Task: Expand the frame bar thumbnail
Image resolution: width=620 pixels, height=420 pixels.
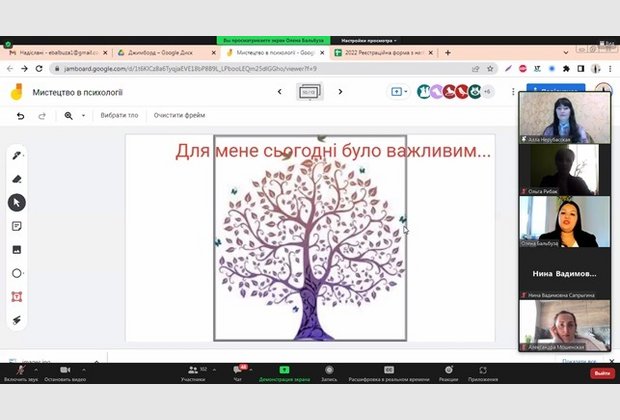Action: tap(310, 92)
